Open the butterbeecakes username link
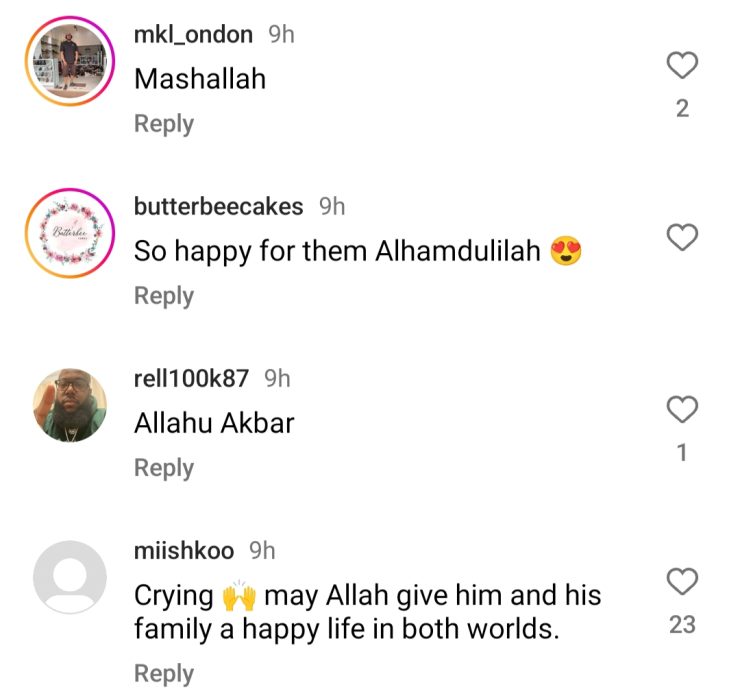Viewport: 740px width, 698px height. point(219,207)
